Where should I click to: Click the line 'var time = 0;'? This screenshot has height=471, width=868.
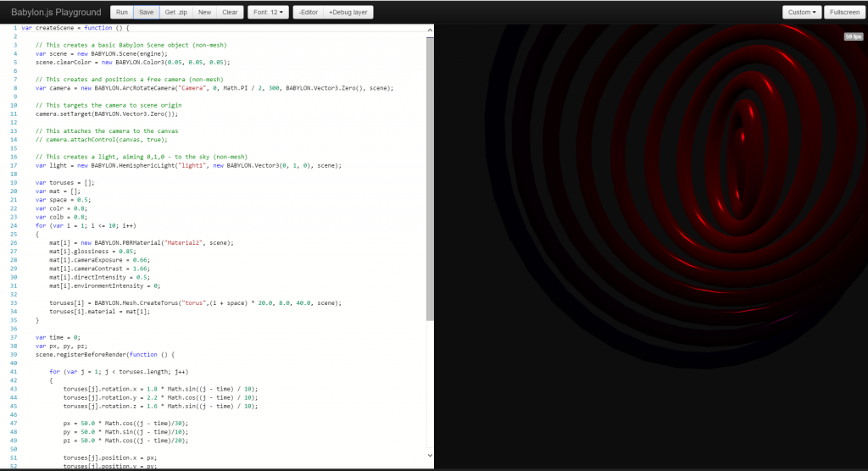(58, 338)
